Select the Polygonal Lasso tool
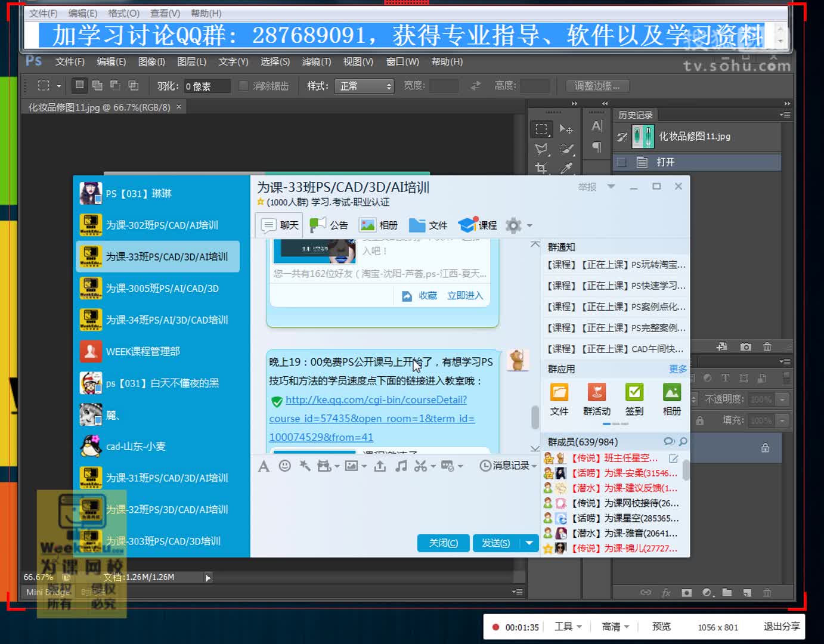This screenshot has width=824, height=644. coord(541,148)
